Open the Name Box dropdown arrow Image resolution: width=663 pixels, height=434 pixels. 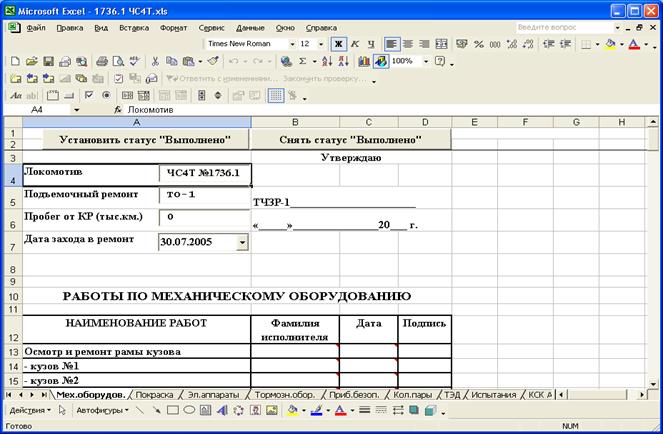point(77,110)
